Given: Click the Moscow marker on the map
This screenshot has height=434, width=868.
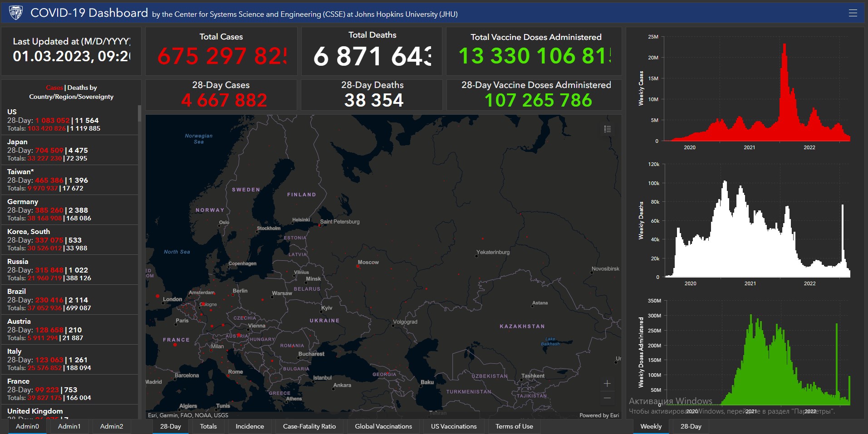Looking at the screenshot, I should (x=358, y=267).
